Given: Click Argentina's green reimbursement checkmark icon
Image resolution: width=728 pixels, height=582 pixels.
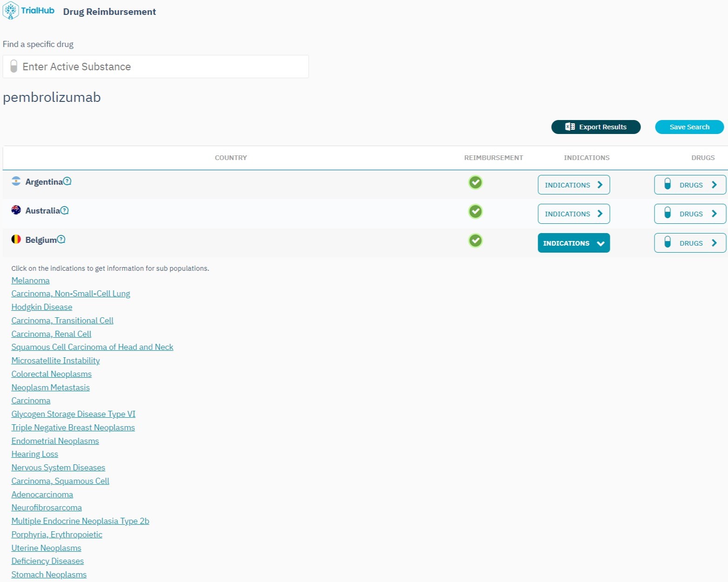Looking at the screenshot, I should (475, 182).
